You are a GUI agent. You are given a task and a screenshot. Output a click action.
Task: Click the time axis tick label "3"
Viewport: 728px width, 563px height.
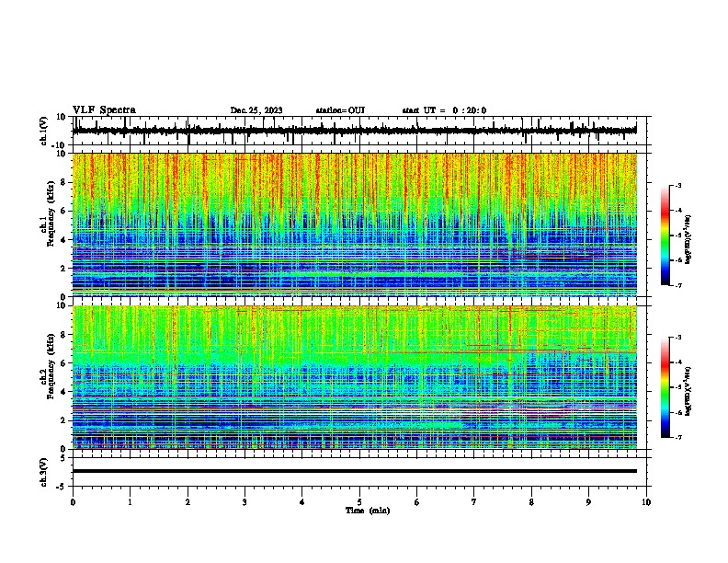(x=245, y=502)
